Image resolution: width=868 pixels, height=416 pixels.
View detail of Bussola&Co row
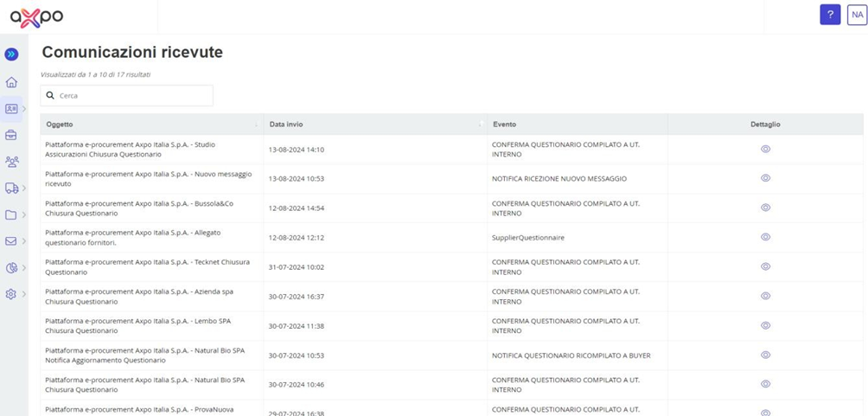tap(766, 208)
